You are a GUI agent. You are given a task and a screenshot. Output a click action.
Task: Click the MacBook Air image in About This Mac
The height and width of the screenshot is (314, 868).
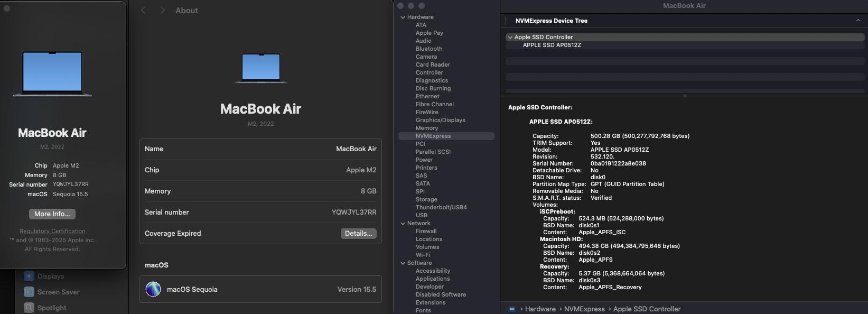click(x=52, y=74)
